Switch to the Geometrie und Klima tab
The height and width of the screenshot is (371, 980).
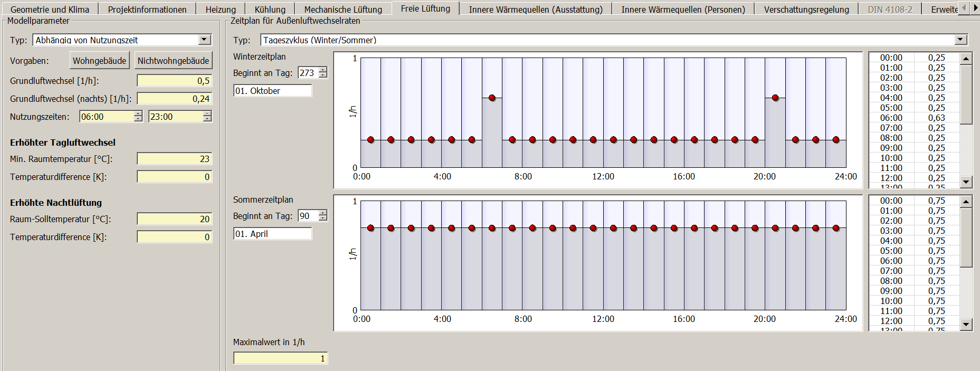(50, 9)
